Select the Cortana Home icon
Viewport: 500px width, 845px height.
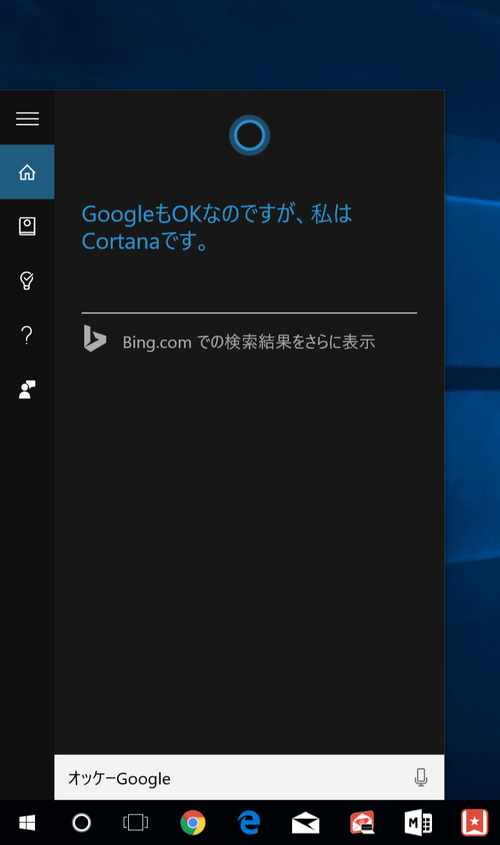[27, 172]
